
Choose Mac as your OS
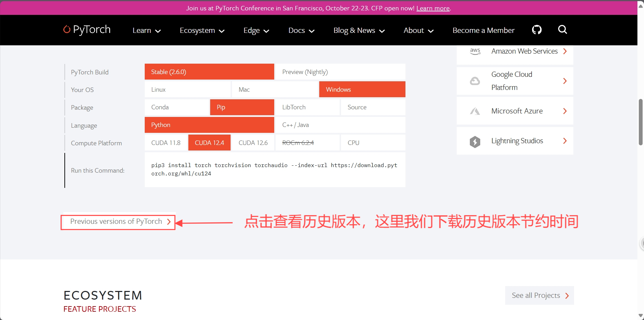click(x=275, y=89)
